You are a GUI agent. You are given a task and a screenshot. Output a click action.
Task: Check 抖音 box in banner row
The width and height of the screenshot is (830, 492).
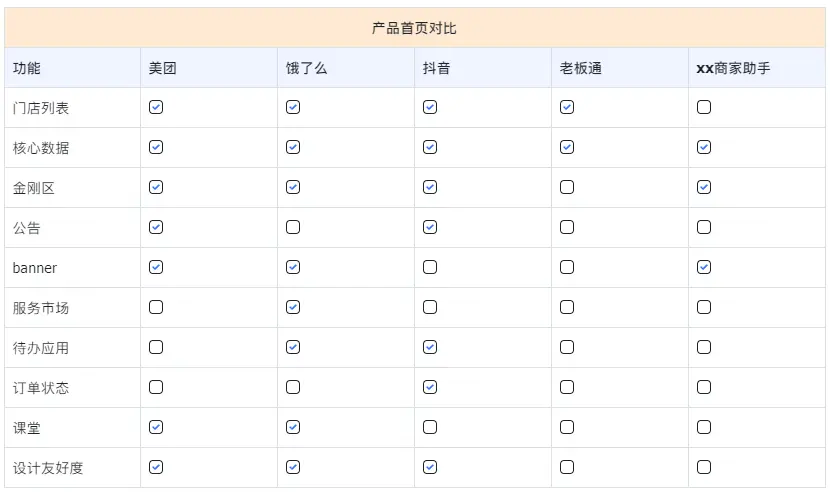pyautogui.click(x=430, y=267)
